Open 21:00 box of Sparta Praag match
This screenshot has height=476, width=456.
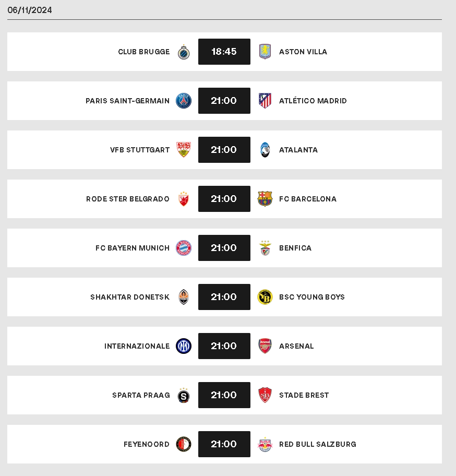point(224,395)
